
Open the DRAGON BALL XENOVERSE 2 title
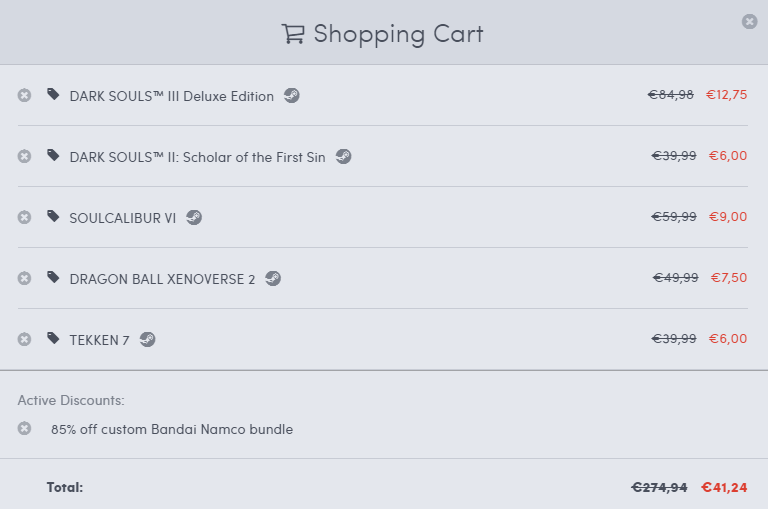(x=162, y=279)
